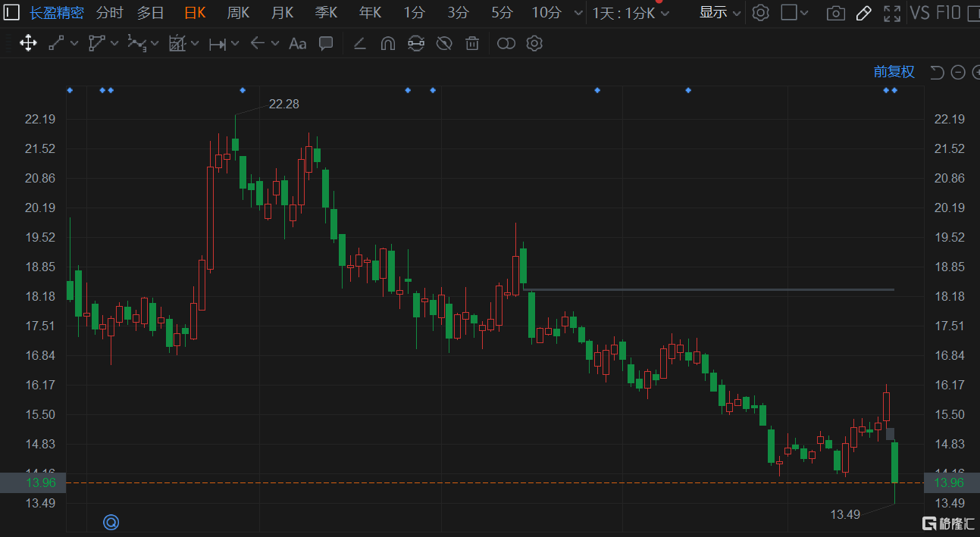This screenshot has height=537, width=980.
Task: Select the chart measurement tool
Action: [x=177, y=43]
